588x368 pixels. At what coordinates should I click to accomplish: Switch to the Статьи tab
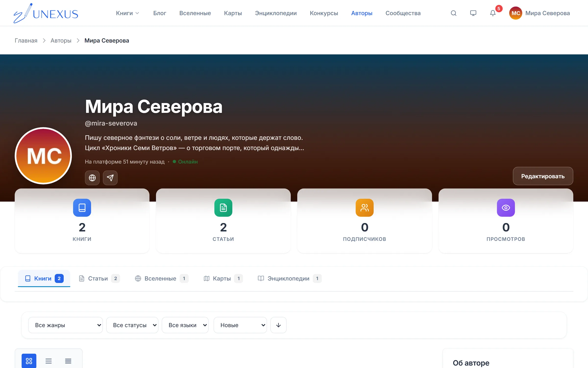[99, 278]
